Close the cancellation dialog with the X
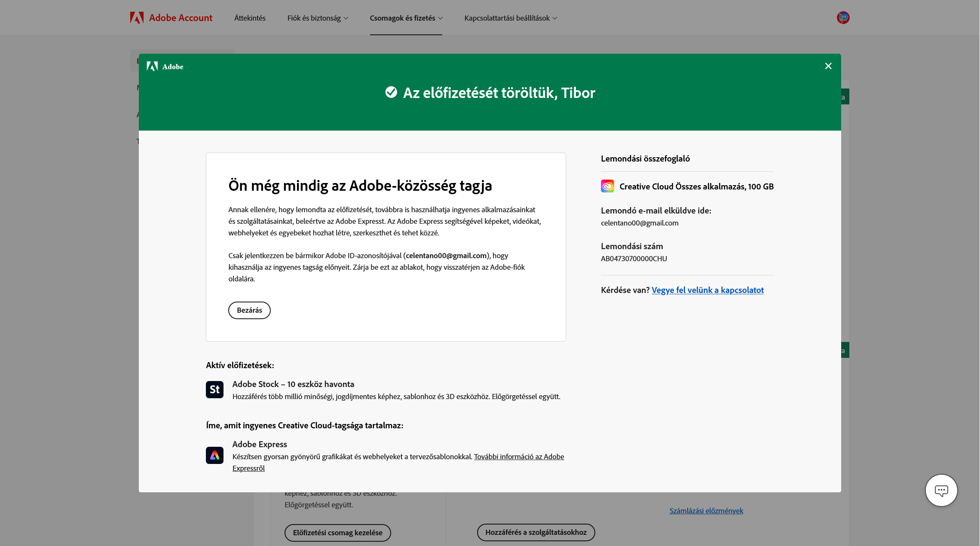The width and height of the screenshot is (980, 546). point(828,66)
